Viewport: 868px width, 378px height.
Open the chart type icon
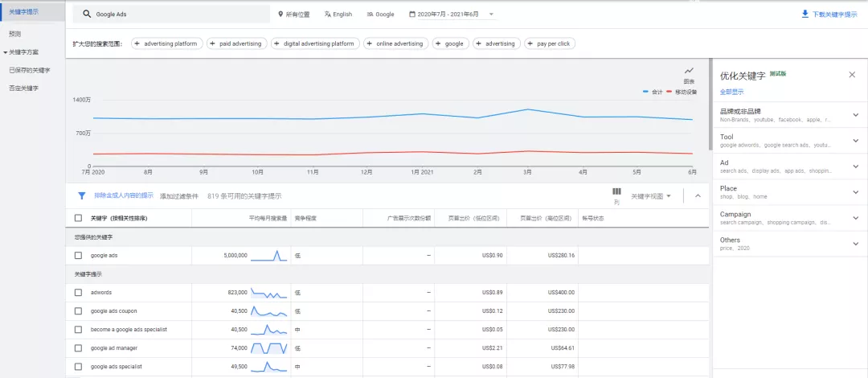pyautogui.click(x=689, y=72)
